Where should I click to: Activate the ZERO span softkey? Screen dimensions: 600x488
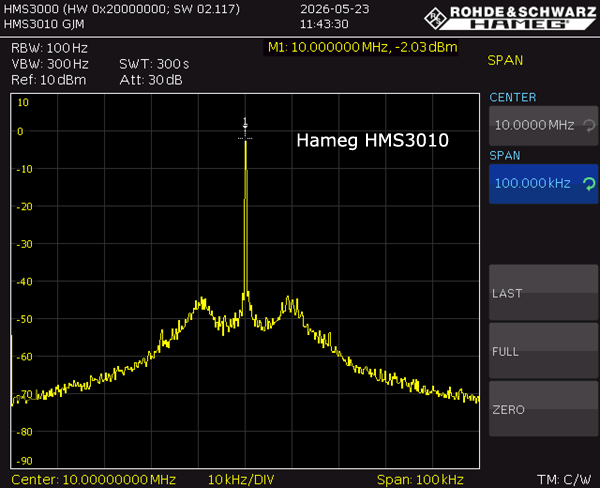(x=543, y=410)
